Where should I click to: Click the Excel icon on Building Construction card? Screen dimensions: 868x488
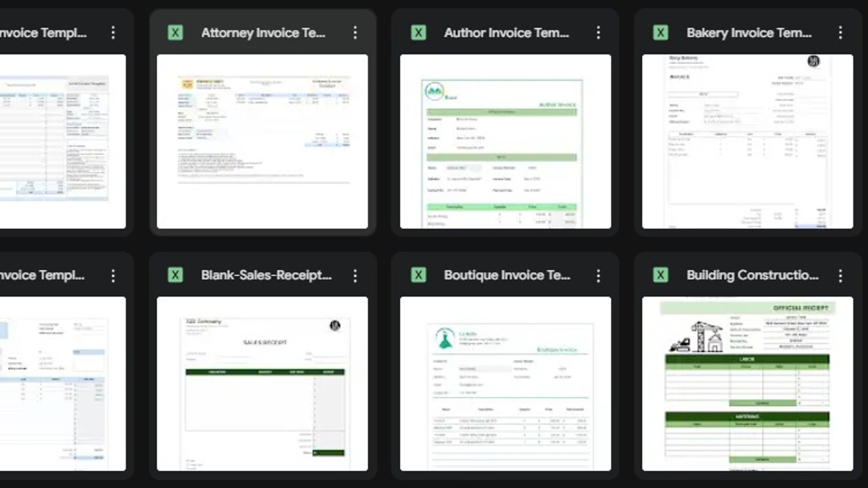[660, 275]
